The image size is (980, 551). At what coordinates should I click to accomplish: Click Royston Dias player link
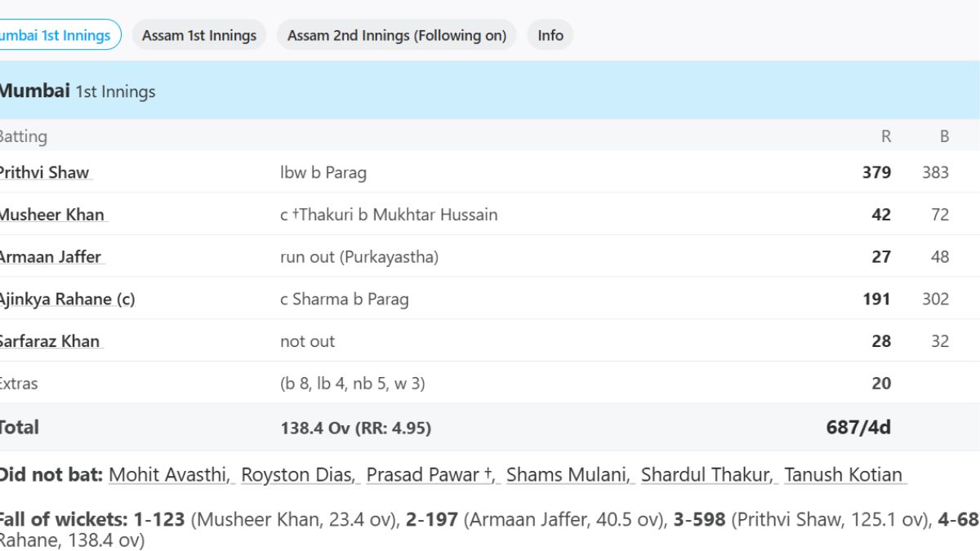[x=299, y=474]
